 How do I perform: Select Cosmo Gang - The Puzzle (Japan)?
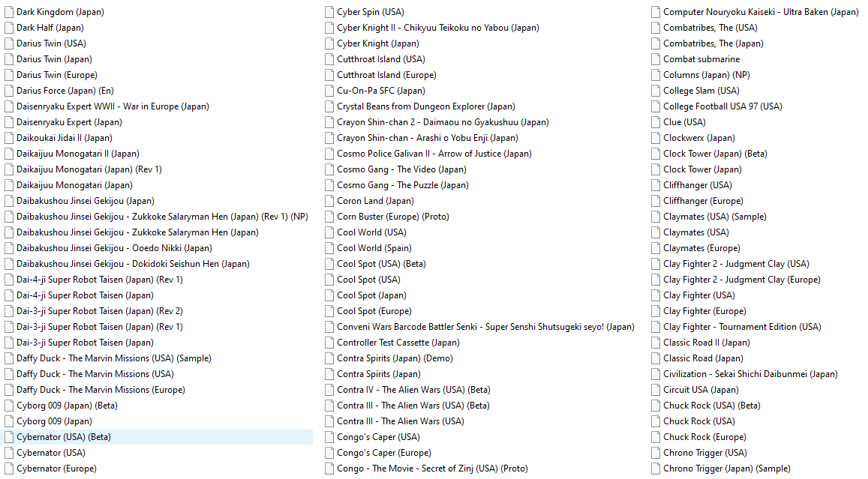(403, 185)
